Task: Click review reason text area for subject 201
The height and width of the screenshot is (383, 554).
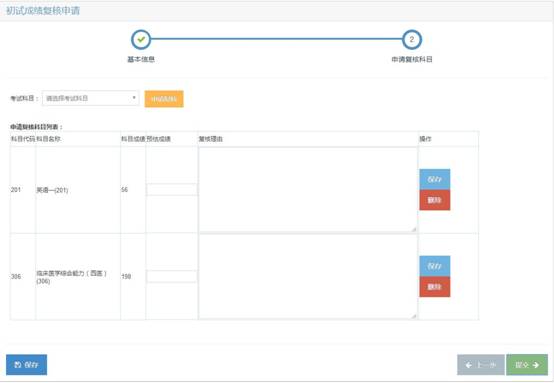Action: 308,190
